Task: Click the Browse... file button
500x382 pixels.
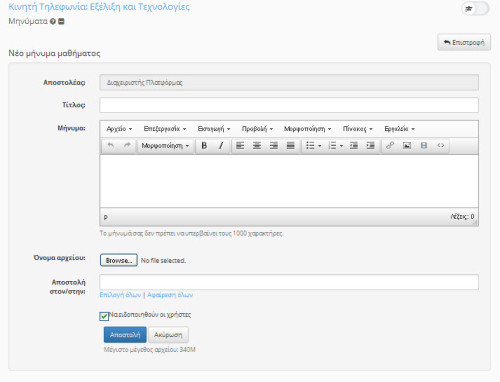Action: pyautogui.click(x=119, y=260)
